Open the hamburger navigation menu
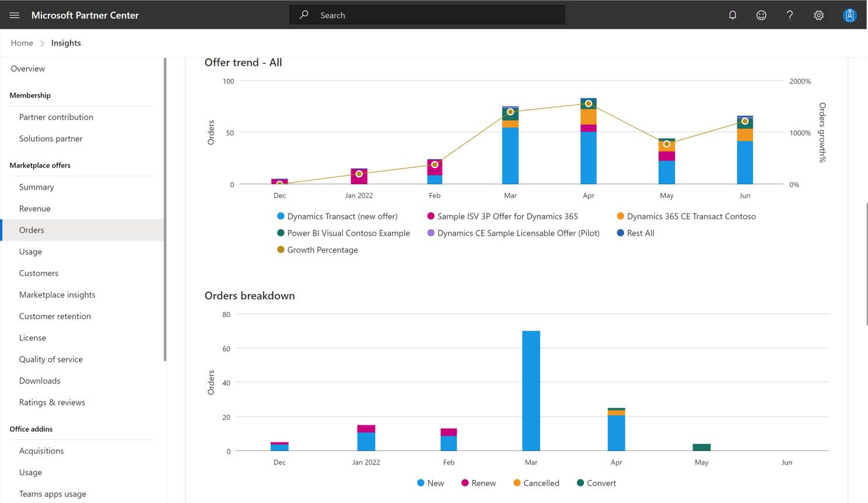Screen dimensions: 868x503 15,15
